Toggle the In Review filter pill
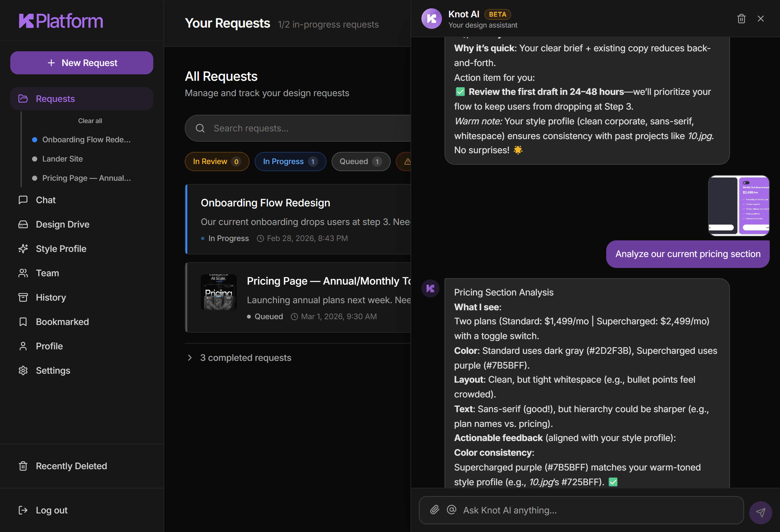The height and width of the screenshot is (532, 780). (x=217, y=161)
